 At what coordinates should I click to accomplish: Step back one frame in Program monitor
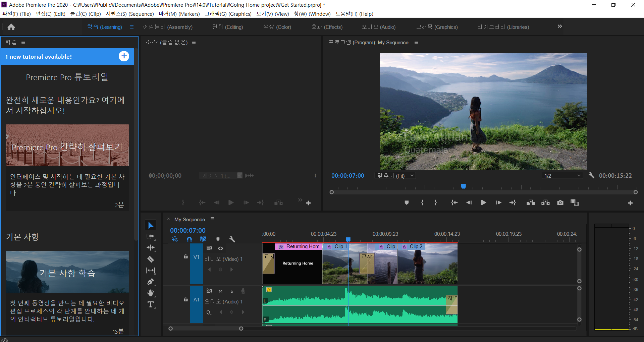(469, 203)
